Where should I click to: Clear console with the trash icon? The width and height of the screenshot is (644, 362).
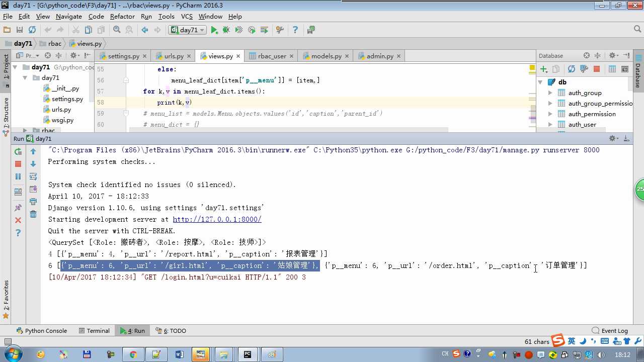click(33, 214)
